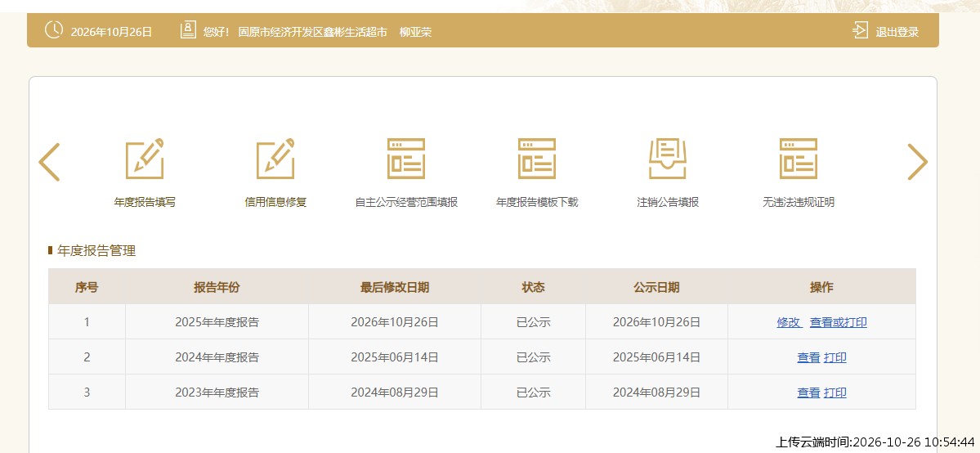Screen dimensions: 980x453
Task: Click the 注销公告填报 inbox icon
Action: tap(668, 159)
